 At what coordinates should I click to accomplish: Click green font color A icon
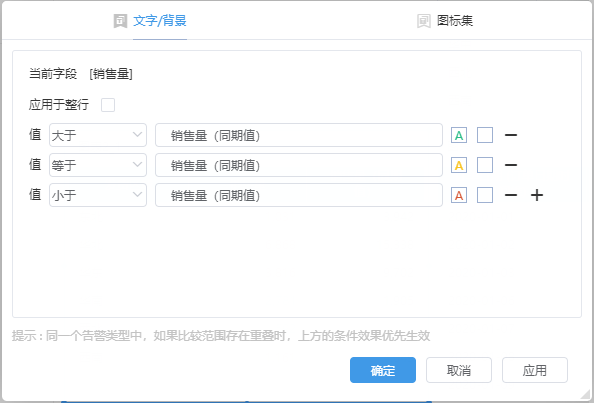point(459,135)
